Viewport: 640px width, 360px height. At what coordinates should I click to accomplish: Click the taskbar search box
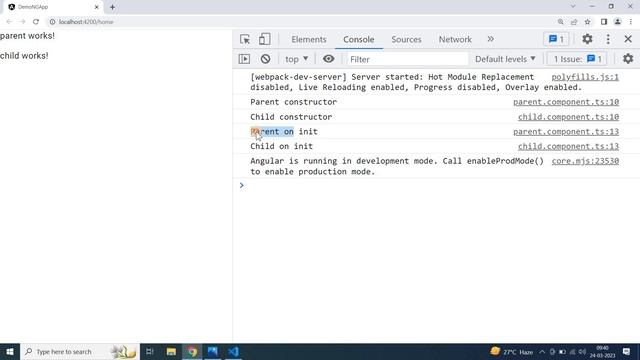(80, 351)
